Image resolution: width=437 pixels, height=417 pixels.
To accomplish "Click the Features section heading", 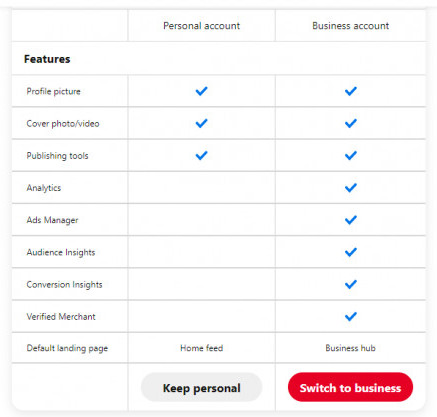I will [47, 59].
